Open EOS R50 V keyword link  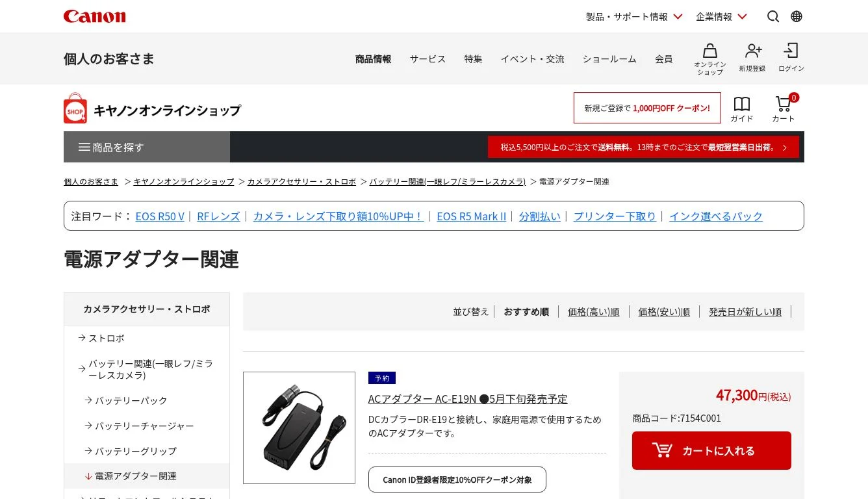pos(160,216)
